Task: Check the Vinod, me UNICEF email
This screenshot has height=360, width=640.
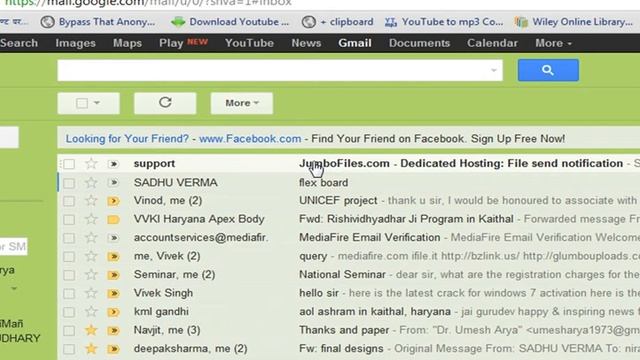Action: [x=69, y=201]
